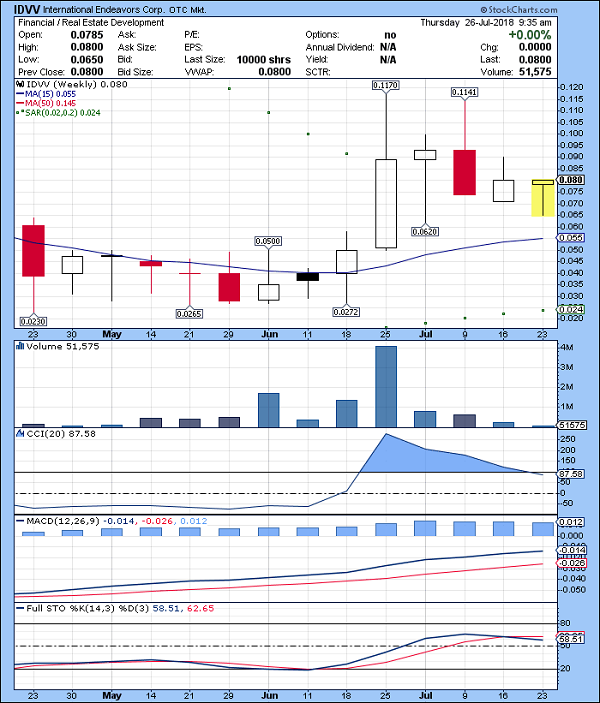Image resolution: width=600 pixels, height=703 pixels.
Task: Click the 0.0272 low price callout
Action: click(x=346, y=312)
